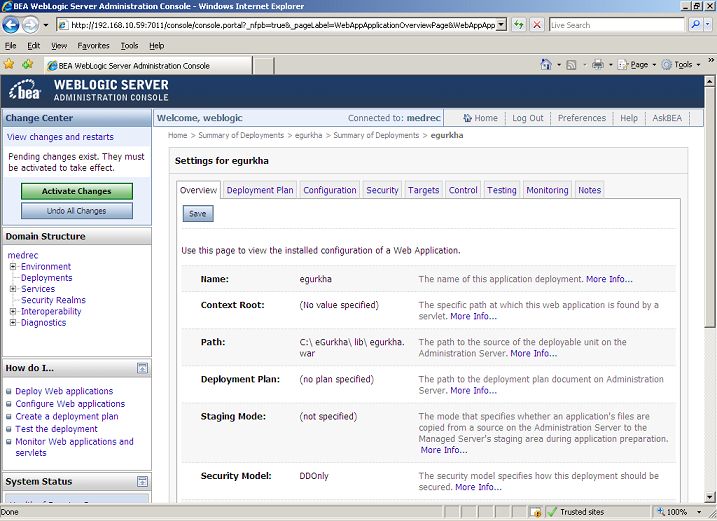Open the address bar URL dropdown
This screenshot has width=717, height=521.
[x=502, y=25]
